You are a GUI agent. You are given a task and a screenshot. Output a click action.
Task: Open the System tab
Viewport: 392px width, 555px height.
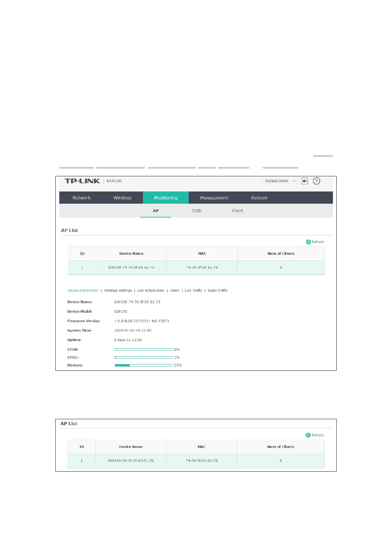point(259,198)
